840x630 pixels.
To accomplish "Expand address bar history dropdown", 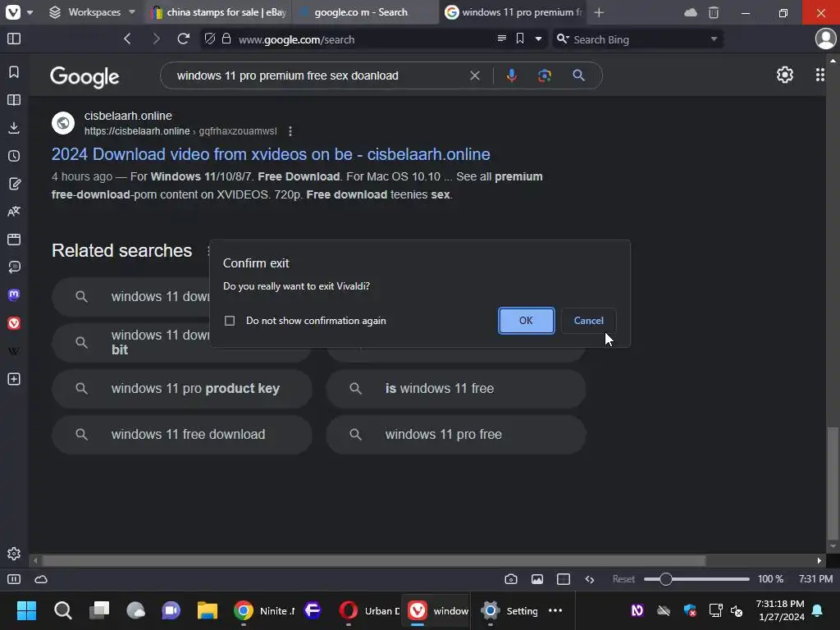I will click(x=538, y=39).
